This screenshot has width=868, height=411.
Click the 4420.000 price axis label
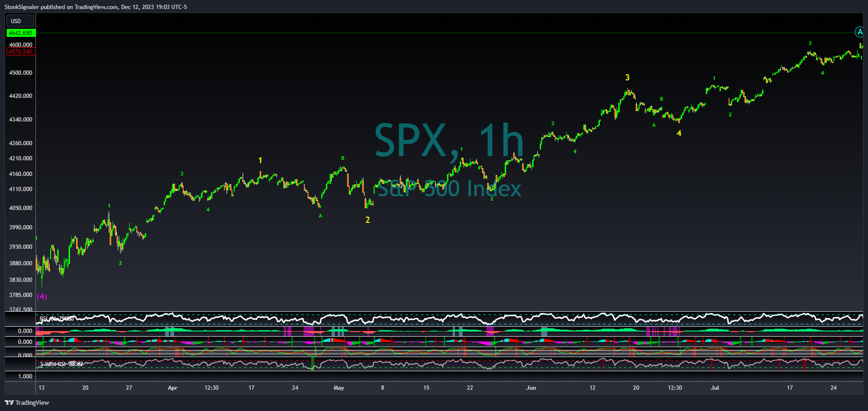(21, 96)
